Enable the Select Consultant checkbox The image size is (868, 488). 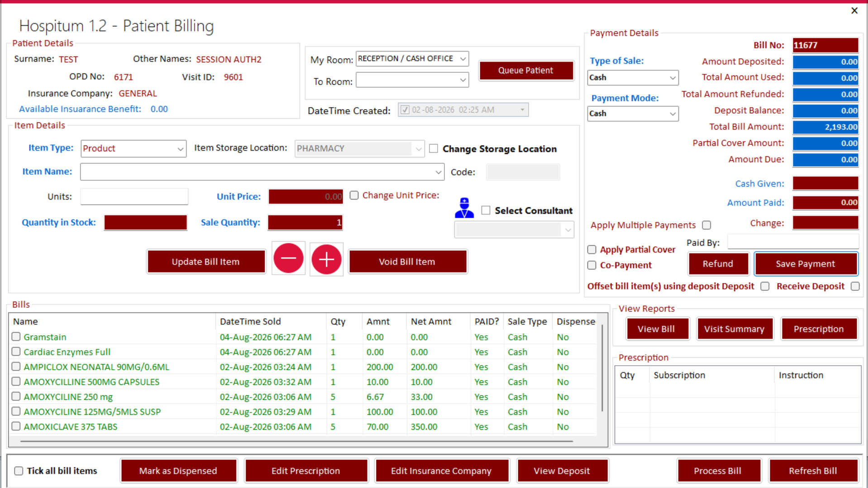[486, 210]
